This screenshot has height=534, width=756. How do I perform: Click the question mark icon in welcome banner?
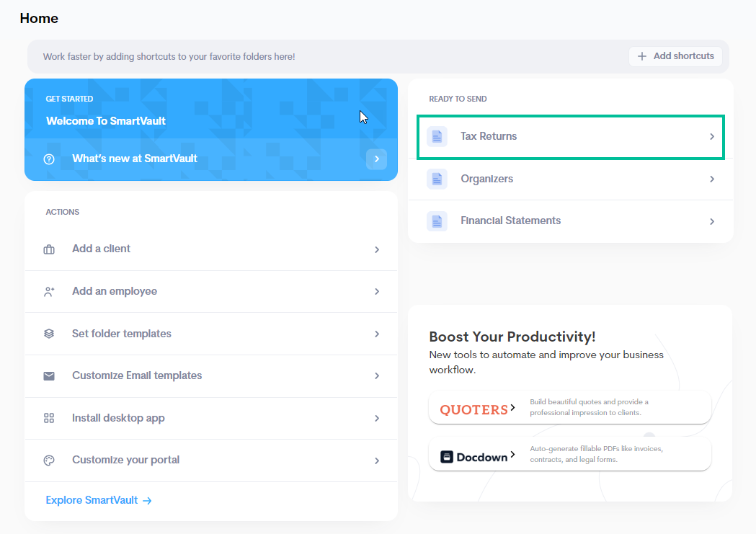pos(49,159)
